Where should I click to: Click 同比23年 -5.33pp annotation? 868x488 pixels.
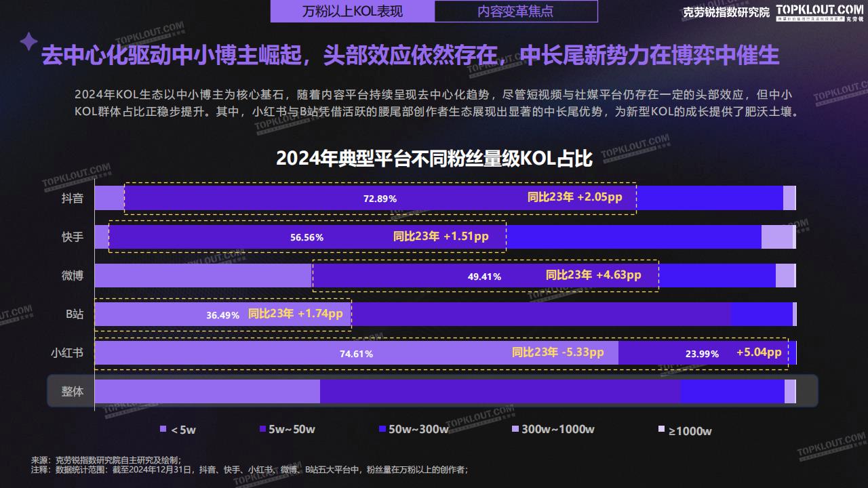click(557, 352)
